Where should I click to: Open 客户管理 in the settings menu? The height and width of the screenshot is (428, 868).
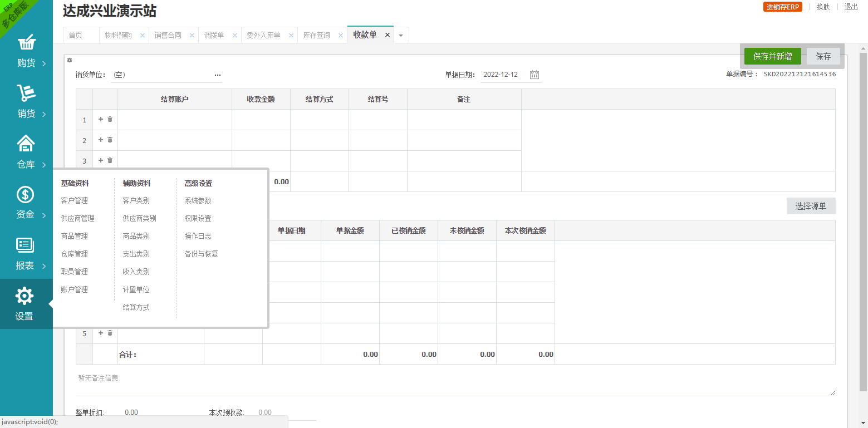75,201
